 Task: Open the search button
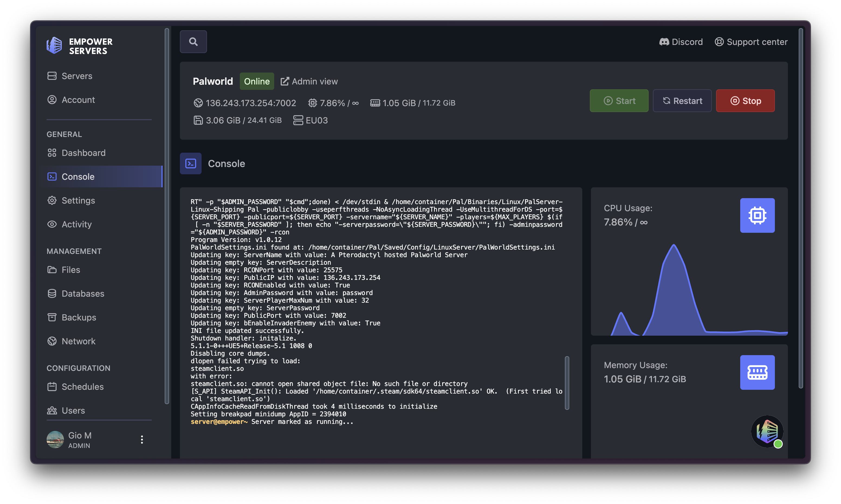[x=193, y=42]
